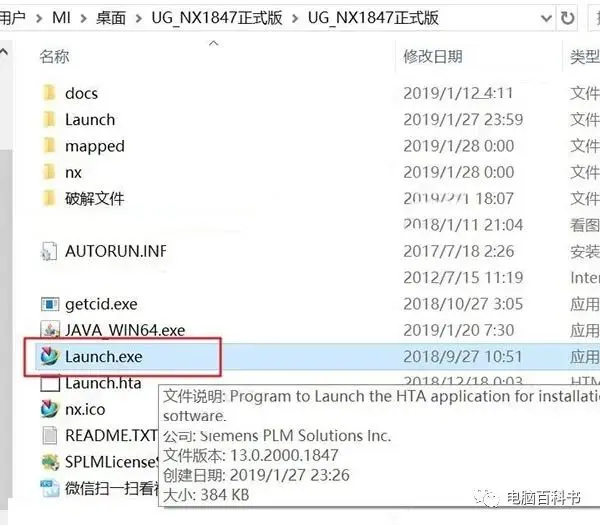Expand chevron after first UG_NX1847正式版 crumb
Screen dimensions: 600x525
tap(295, 18)
